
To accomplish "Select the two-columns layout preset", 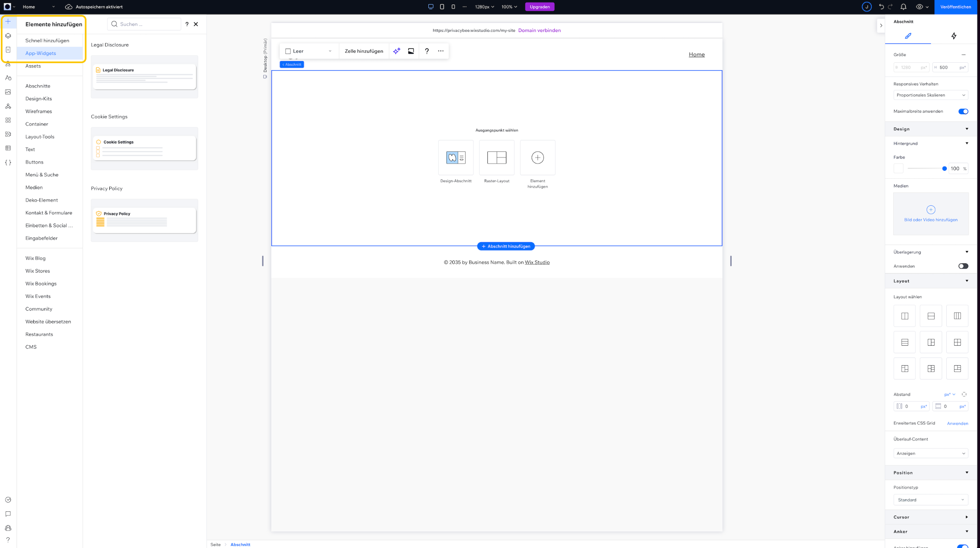I will click(905, 316).
